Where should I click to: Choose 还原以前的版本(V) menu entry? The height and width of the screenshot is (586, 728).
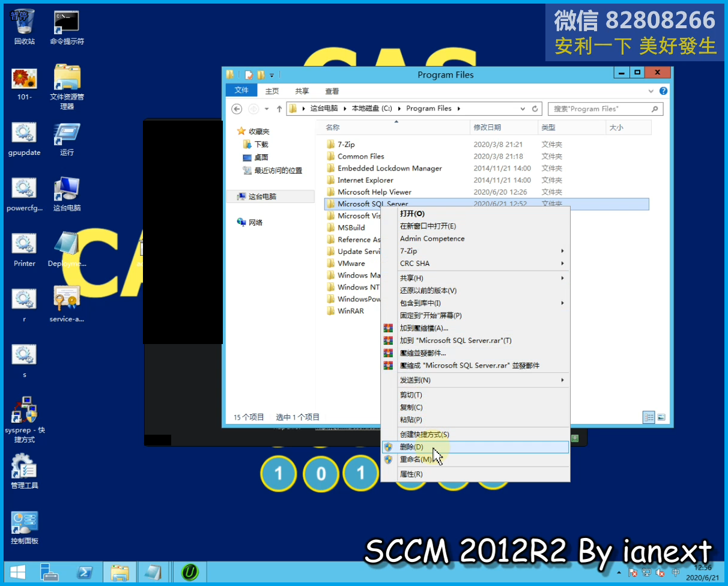coord(475,291)
